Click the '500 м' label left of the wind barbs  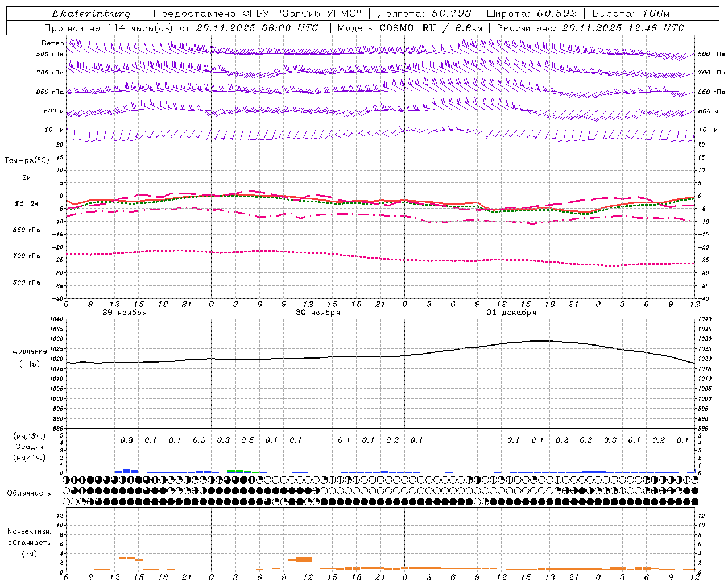tap(54, 111)
